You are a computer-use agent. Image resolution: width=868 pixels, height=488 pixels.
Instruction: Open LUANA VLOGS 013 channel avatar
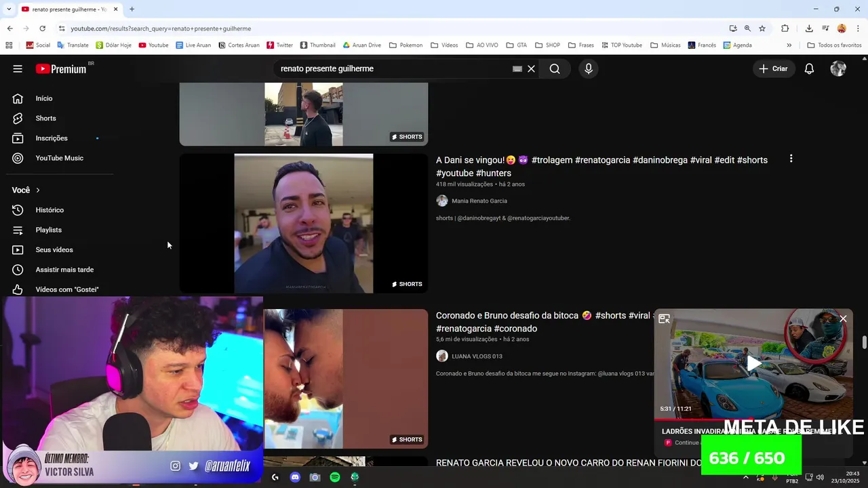point(442,356)
